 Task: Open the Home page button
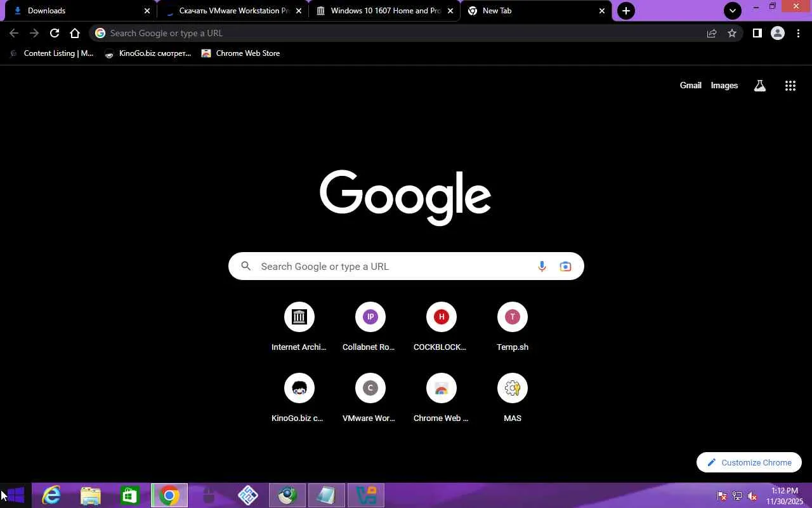tap(75, 33)
